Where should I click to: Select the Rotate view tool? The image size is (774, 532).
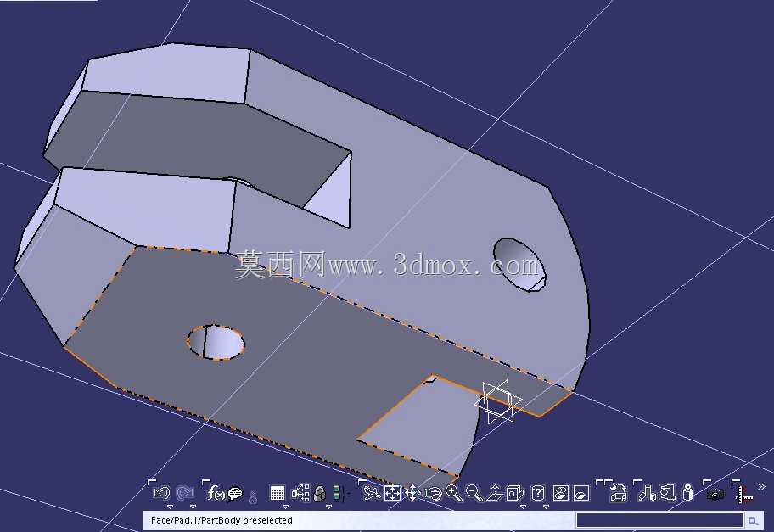(434, 493)
